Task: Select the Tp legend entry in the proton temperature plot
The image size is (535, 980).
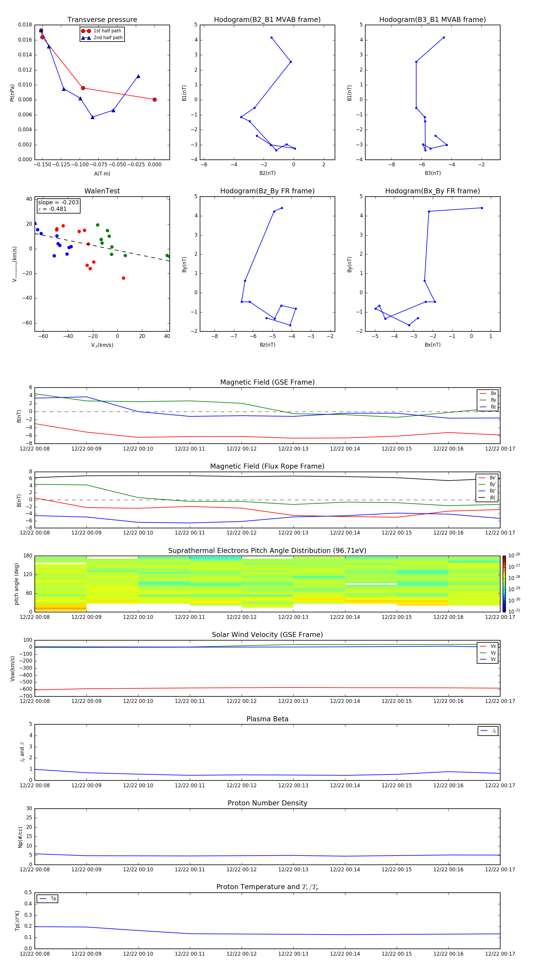Action: 48,899
